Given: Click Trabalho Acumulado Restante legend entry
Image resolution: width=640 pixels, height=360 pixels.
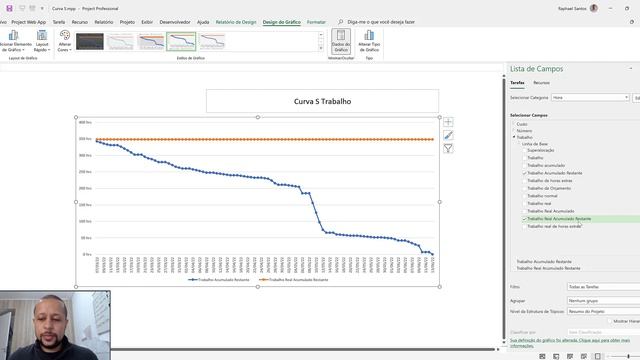Looking at the screenshot, I should (219, 280).
